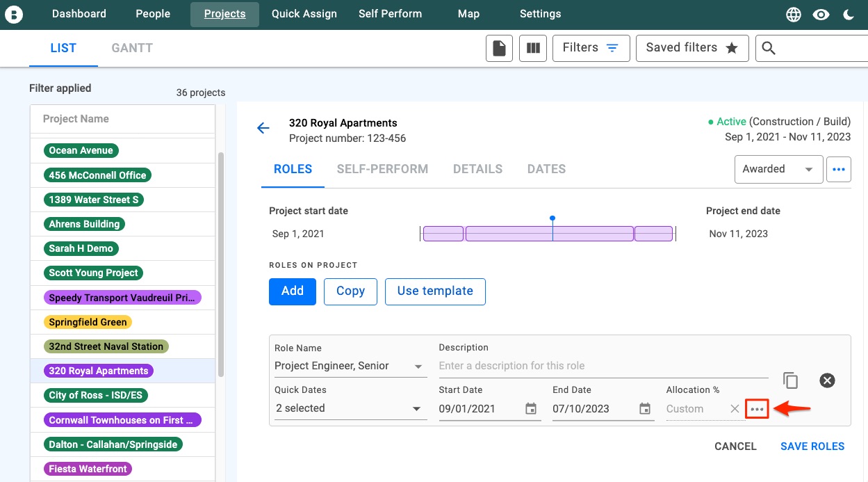The width and height of the screenshot is (868, 482).
Task: Open the language globe icon
Action: click(x=794, y=15)
